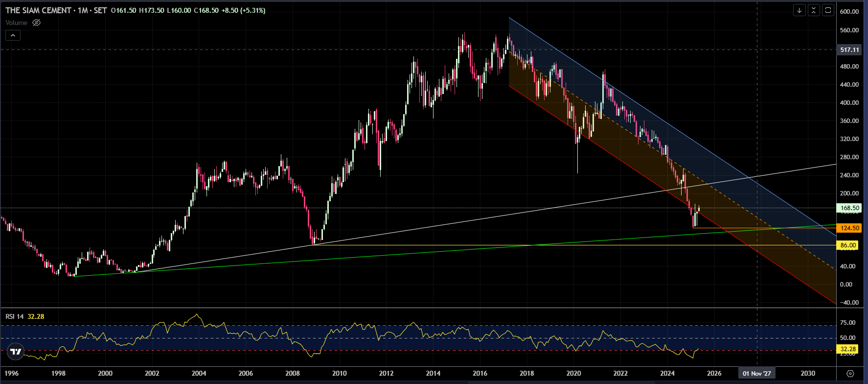Image resolution: width=868 pixels, height=384 pixels.
Task: Click the 01 Nov '27 time axis label
Action: tap(757, 373)
